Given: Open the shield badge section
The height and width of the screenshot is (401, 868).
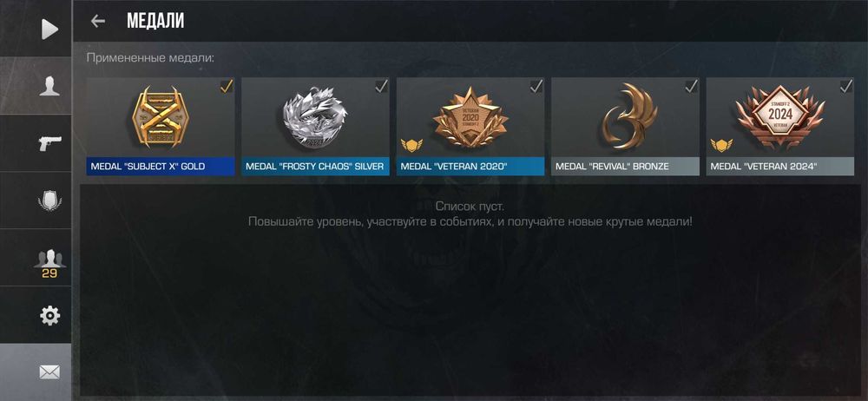Looking at the screenshot, I should tap(49, 200).
